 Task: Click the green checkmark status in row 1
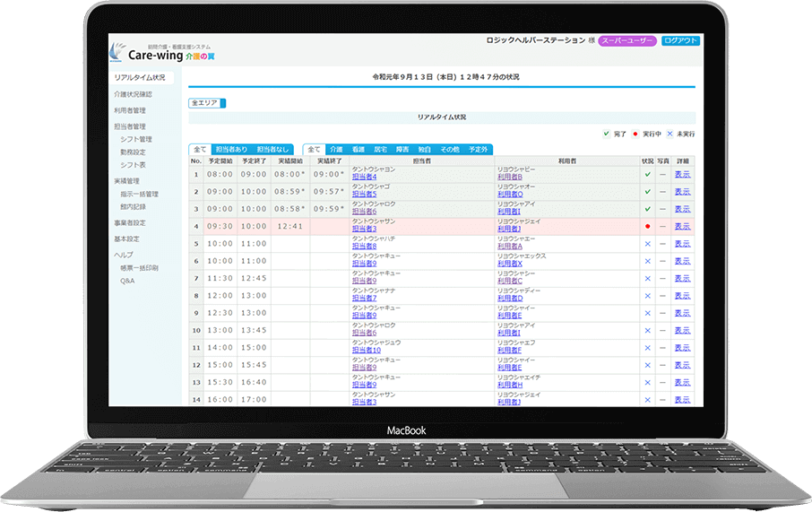click(x=647, y=174)
